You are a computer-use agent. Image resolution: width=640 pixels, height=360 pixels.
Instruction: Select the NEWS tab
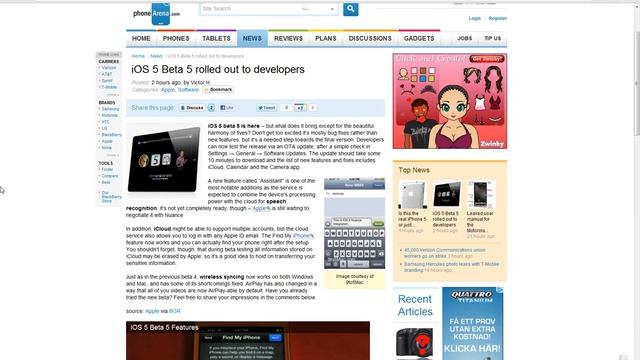(252, 38)
